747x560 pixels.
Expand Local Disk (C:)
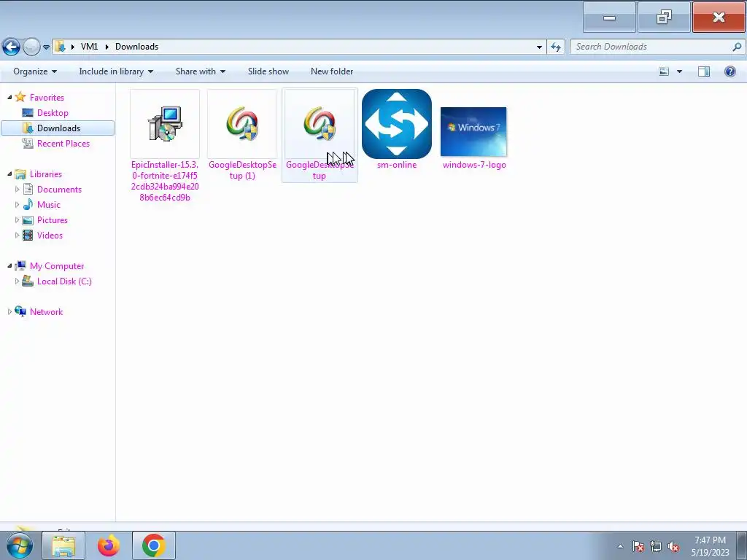click(x=18, y=281)
